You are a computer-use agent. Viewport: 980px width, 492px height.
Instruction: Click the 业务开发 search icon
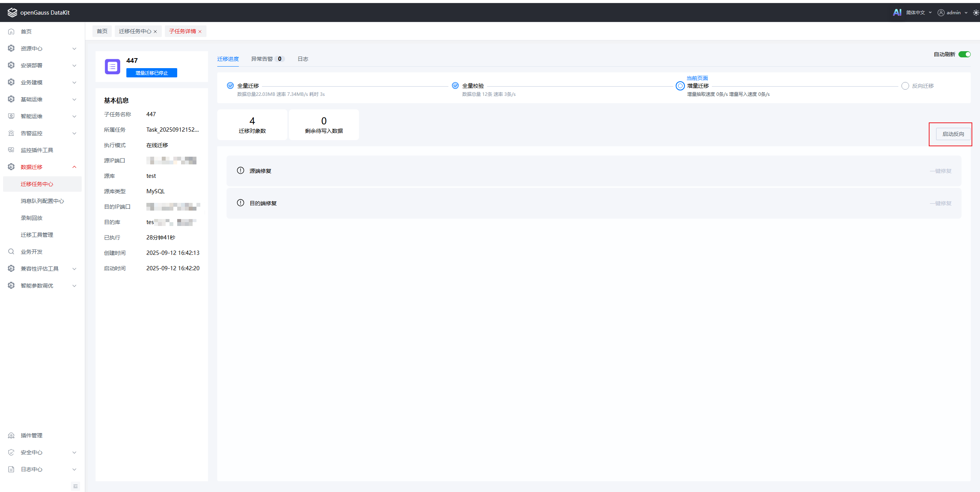(x=11, y=252)
